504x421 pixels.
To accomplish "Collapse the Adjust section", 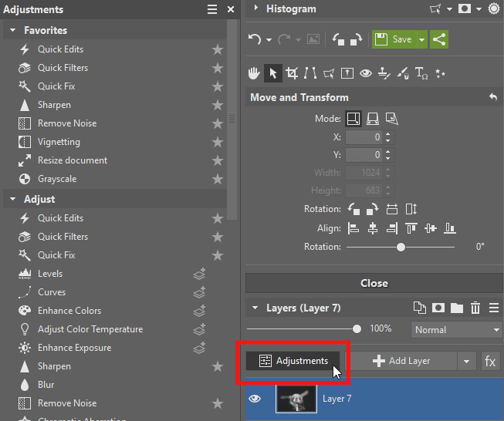I will (13, 199).
